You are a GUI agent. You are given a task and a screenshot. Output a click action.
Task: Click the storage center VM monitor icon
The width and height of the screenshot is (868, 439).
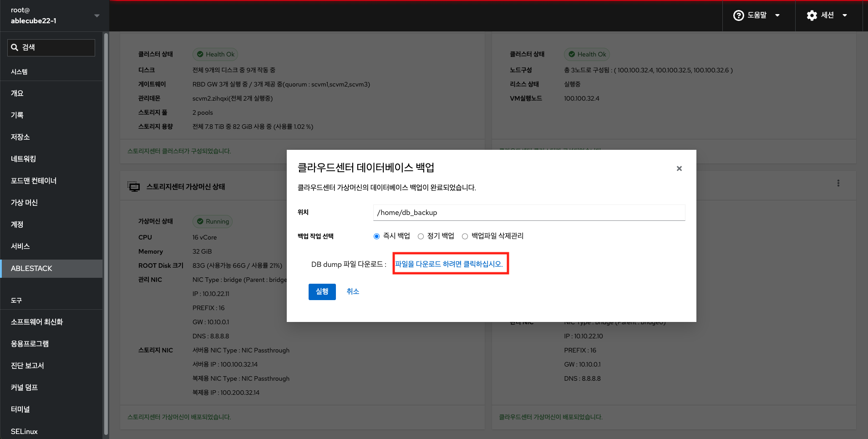pos(134,187)
